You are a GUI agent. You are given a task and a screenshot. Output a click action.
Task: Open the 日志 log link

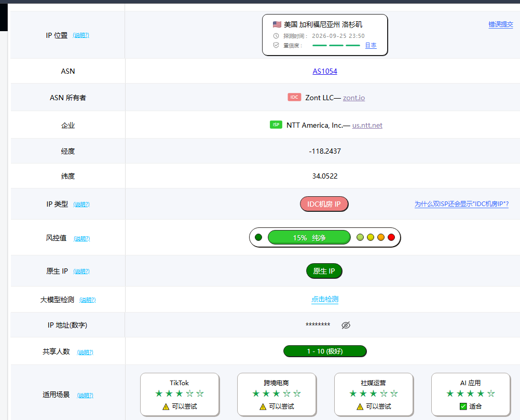coord(371,46)
